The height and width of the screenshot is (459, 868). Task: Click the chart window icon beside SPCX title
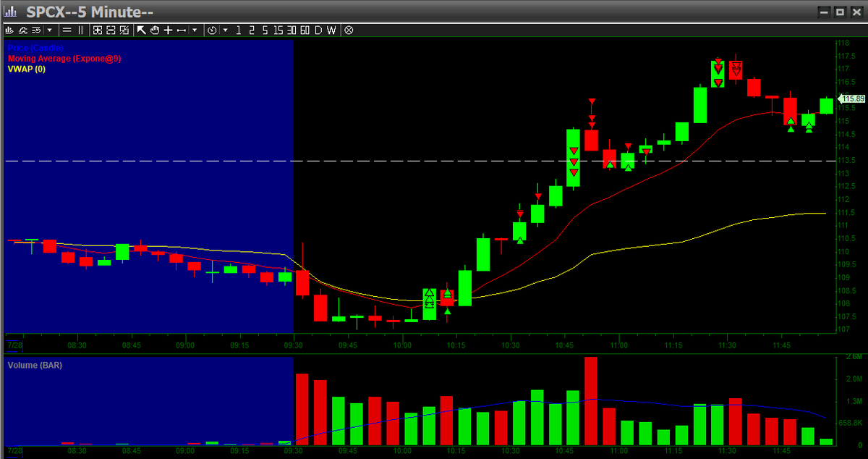11,11
